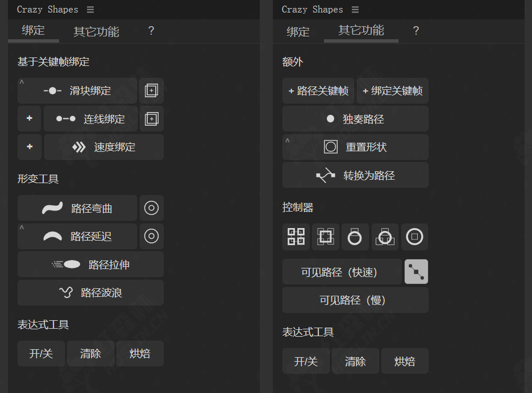Click the 速度绑定 button
Screen dimensions: 532x393
(104, 147)
